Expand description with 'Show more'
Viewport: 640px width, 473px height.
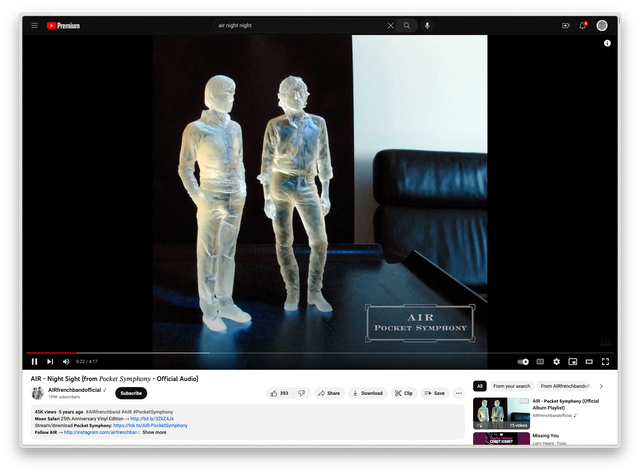click(x=154, y=432)
